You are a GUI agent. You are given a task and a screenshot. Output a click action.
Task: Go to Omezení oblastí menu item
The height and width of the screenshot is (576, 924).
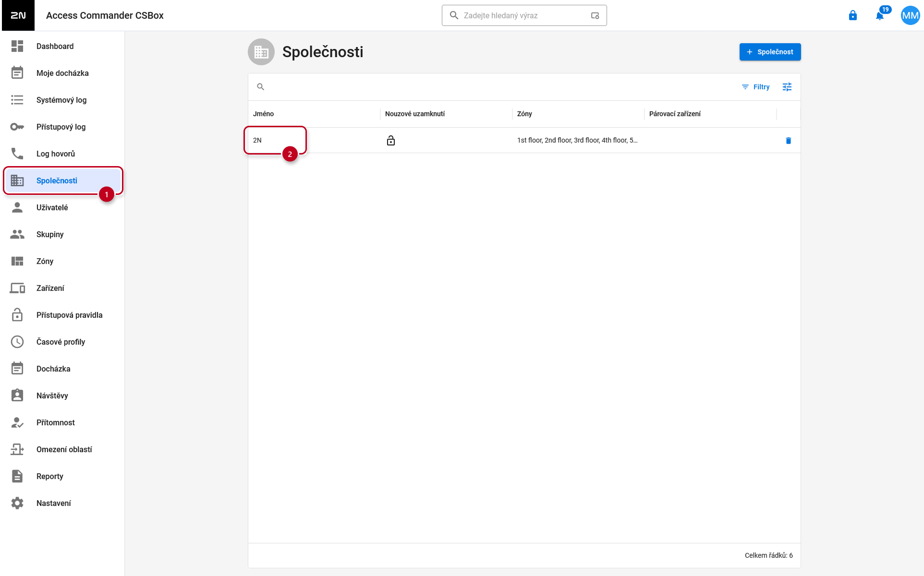(63, 449)
